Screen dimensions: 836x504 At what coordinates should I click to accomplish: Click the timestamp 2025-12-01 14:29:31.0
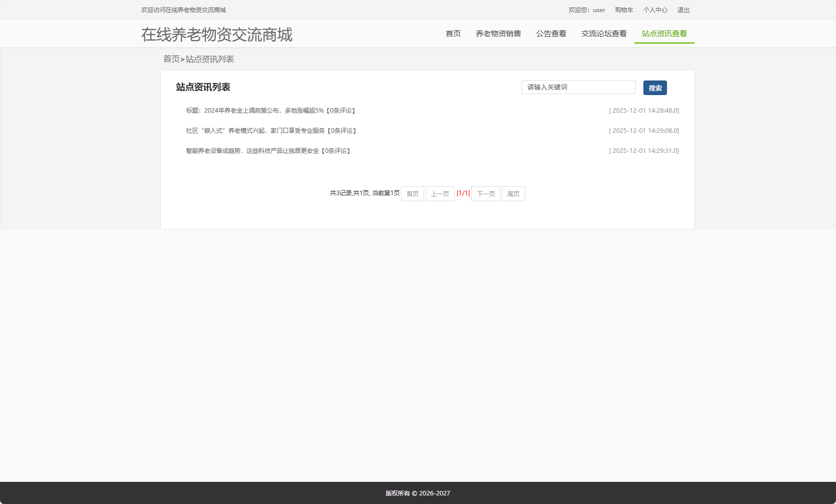[x=644, y=151]
